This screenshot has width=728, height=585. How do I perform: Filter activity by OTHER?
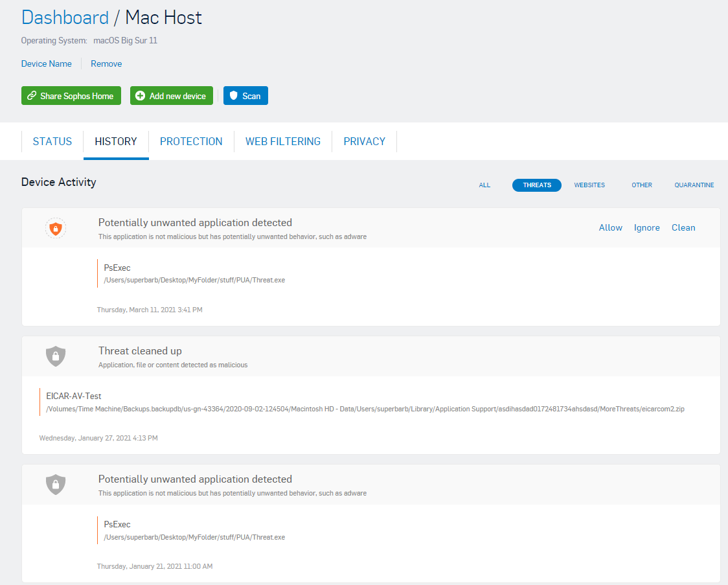tap(642, 185)
